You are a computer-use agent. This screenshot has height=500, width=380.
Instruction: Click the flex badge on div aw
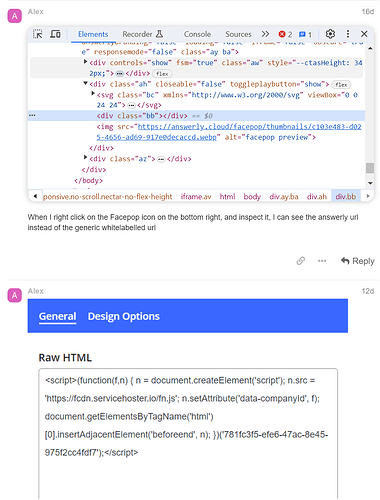[162, 74]
